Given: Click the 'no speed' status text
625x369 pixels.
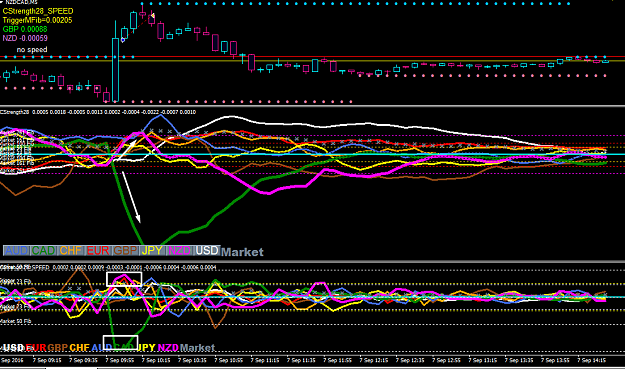Looking at the screenshot, I should pyautogui.click(x=32, y=50).
